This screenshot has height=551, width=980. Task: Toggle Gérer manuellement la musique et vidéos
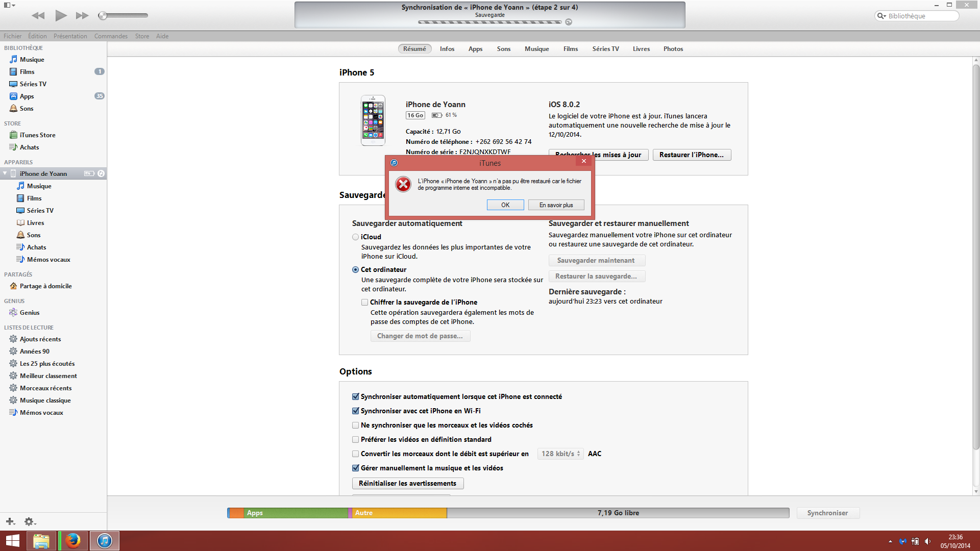click(x=355, y=468)
